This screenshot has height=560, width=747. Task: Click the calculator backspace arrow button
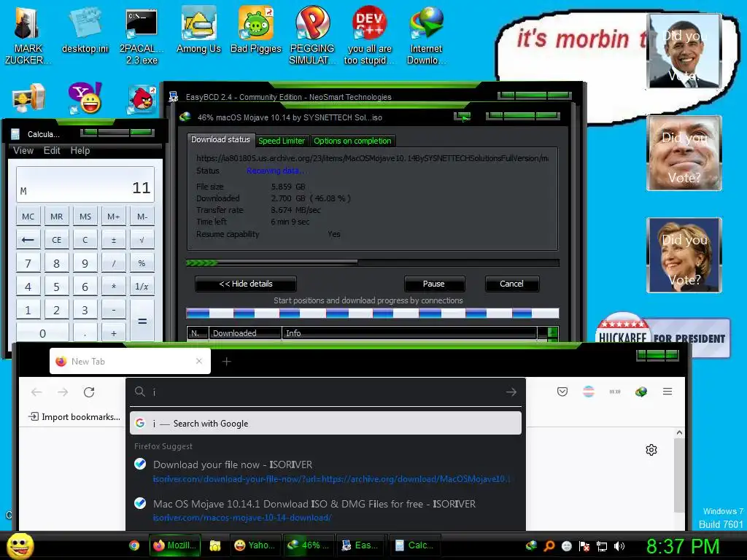28,239
